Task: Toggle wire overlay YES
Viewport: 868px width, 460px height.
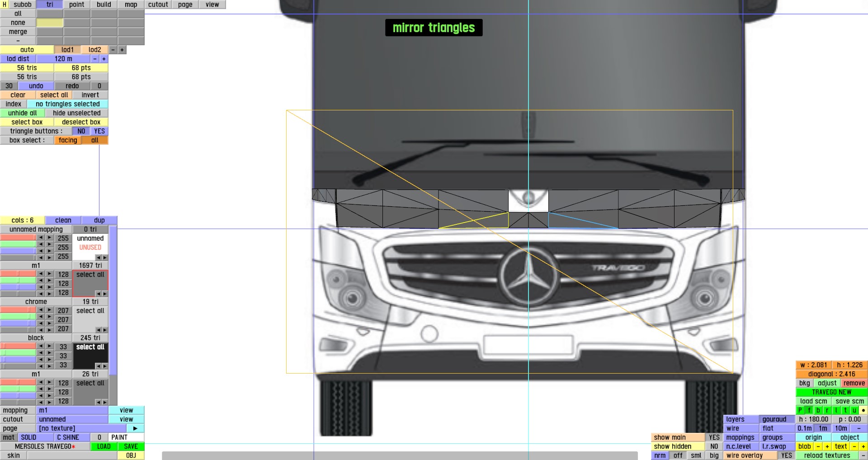Action: click(787, 455)
